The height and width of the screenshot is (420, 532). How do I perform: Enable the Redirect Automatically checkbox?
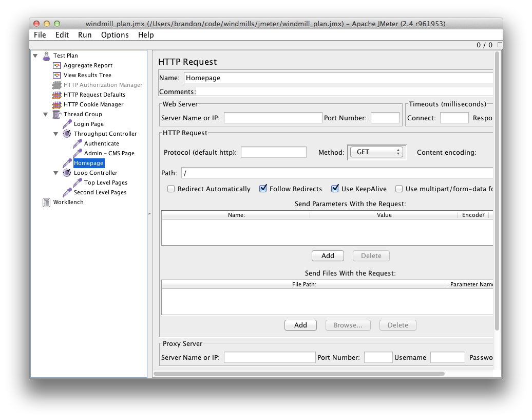[x=171, y=189]
